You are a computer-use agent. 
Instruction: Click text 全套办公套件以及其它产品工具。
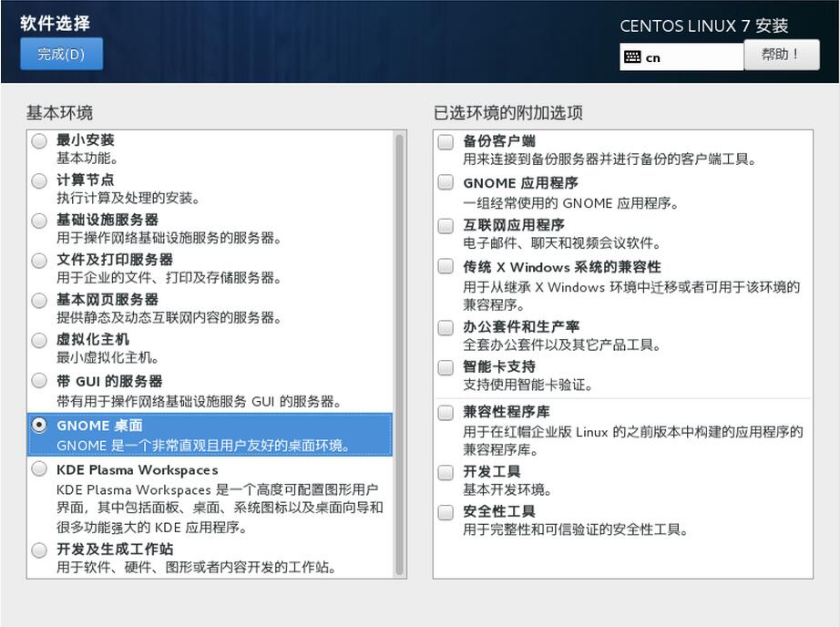pyautogui.click(x=562, y=344)
